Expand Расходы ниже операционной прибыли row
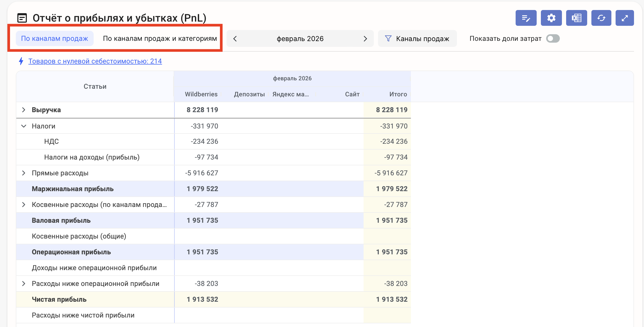 [x=24, y=284]
